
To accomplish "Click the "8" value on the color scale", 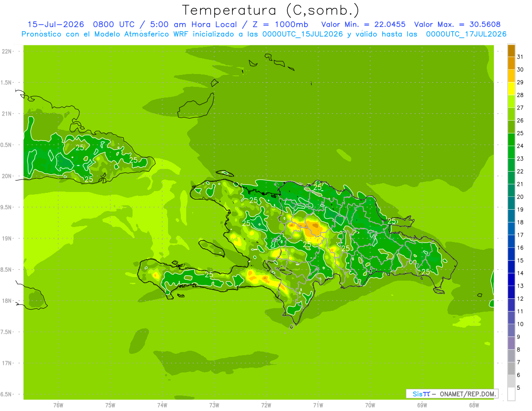I will click(519, 350).
